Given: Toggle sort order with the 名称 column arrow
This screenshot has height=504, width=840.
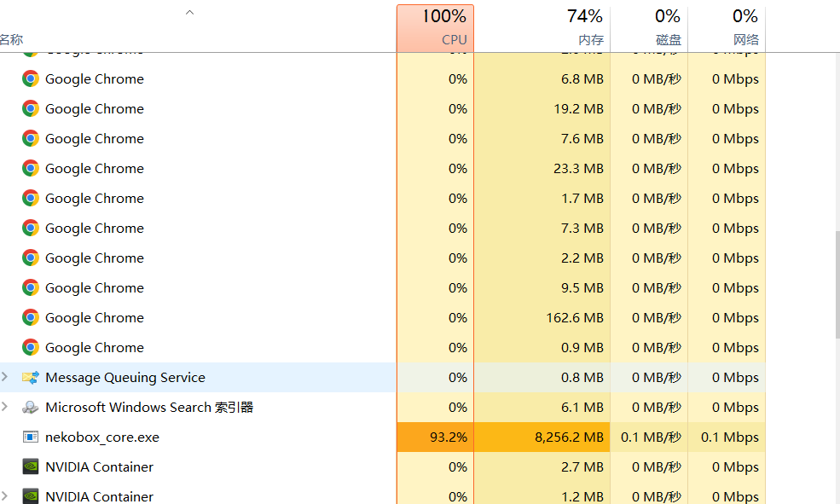Looking at the screenshot, I should [x=189, y=12].
